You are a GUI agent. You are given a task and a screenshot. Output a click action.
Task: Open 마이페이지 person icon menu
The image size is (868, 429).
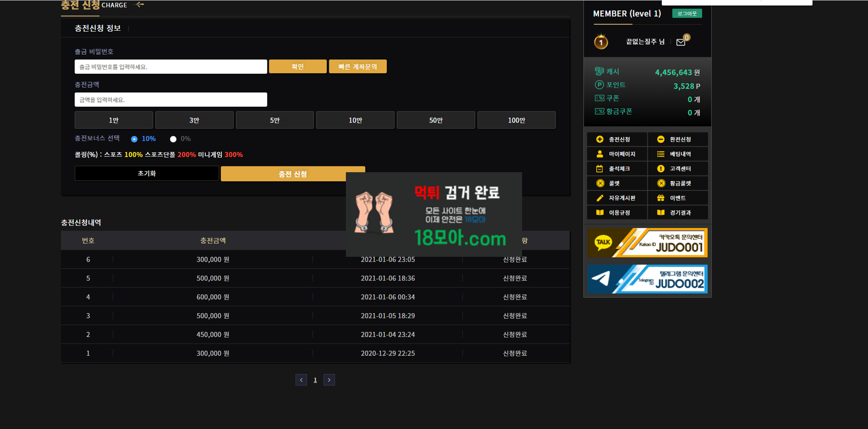pyautogui.click(x=617, y=154)
